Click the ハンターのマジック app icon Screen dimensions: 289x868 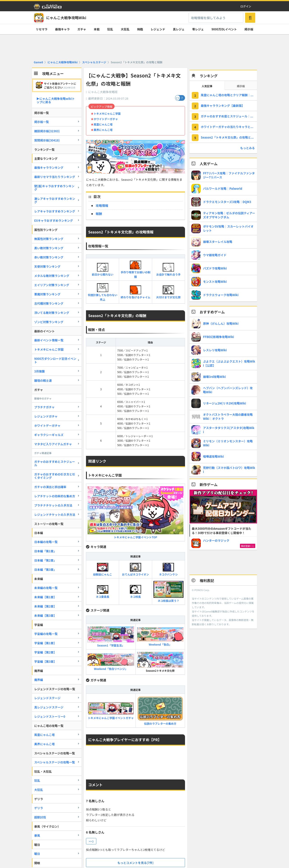point(196,543)
